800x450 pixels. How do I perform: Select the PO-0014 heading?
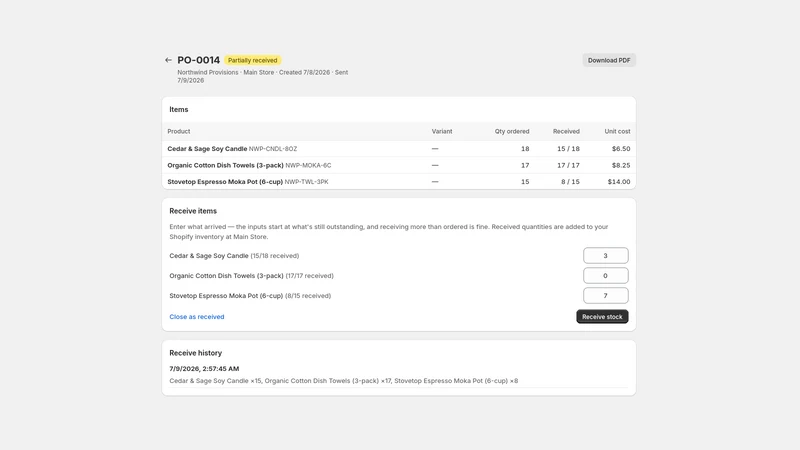[198, 60]
